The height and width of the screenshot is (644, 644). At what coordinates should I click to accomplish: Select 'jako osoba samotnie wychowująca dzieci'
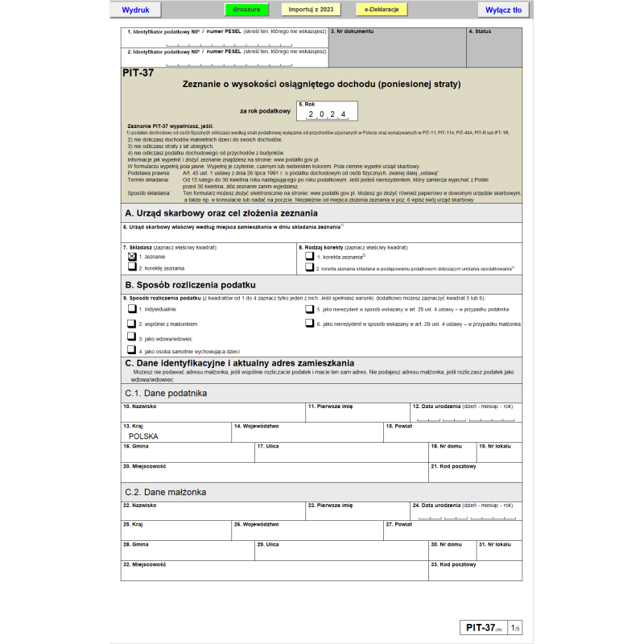point(132,351)
